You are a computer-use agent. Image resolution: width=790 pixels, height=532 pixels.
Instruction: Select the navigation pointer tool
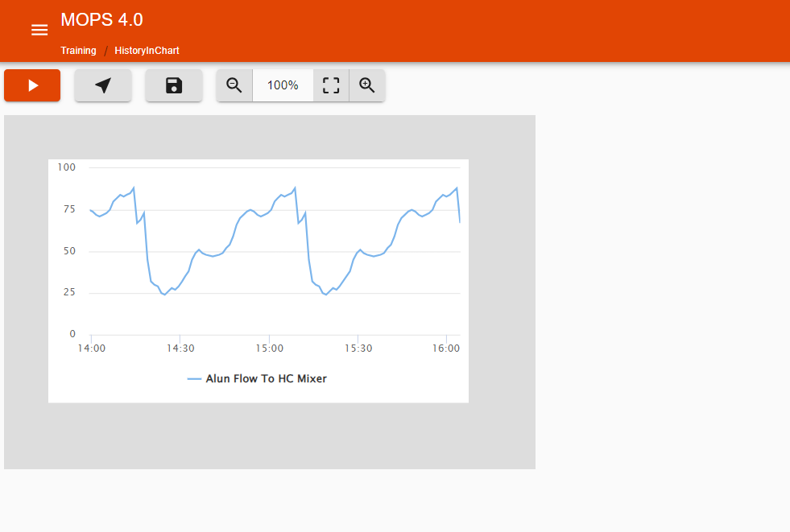pyautogui.click(x=103, y=85)
